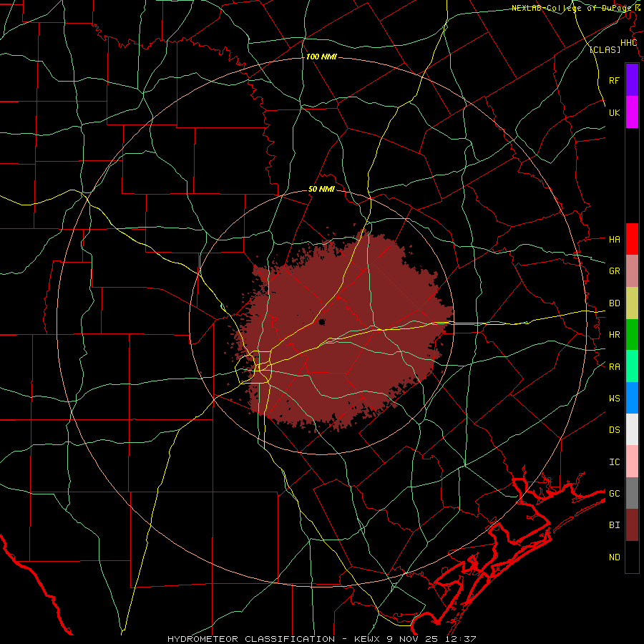The width and height of the screenshot is (644, 644).
Task: Click the '[CLAS]' units label
Action: (605, 49)
